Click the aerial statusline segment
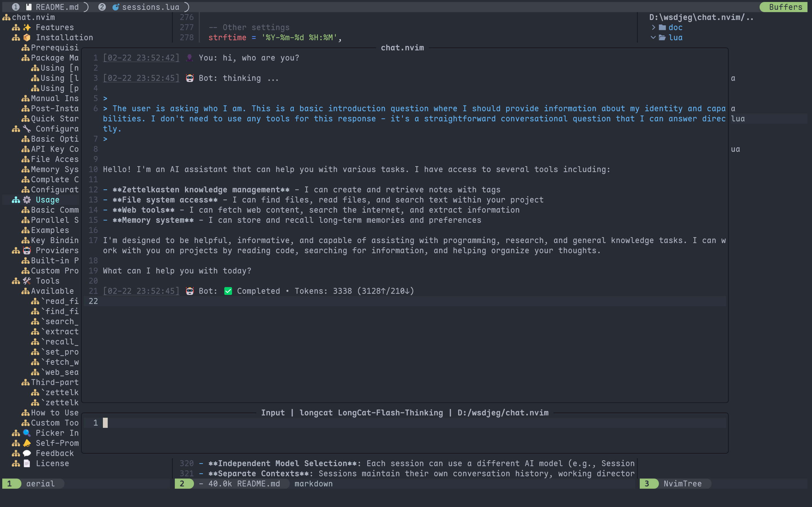The width and height of the screenshot is (812, 507). click(40, 484)
